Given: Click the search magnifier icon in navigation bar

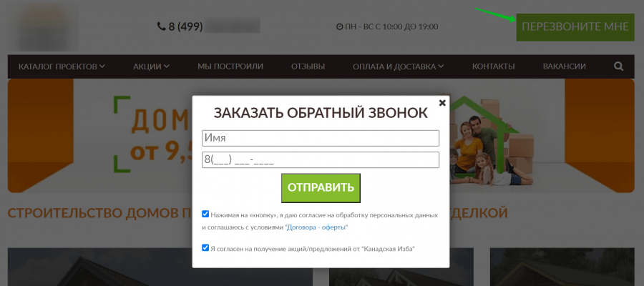Looking at the screenshot, I should 618,66.
